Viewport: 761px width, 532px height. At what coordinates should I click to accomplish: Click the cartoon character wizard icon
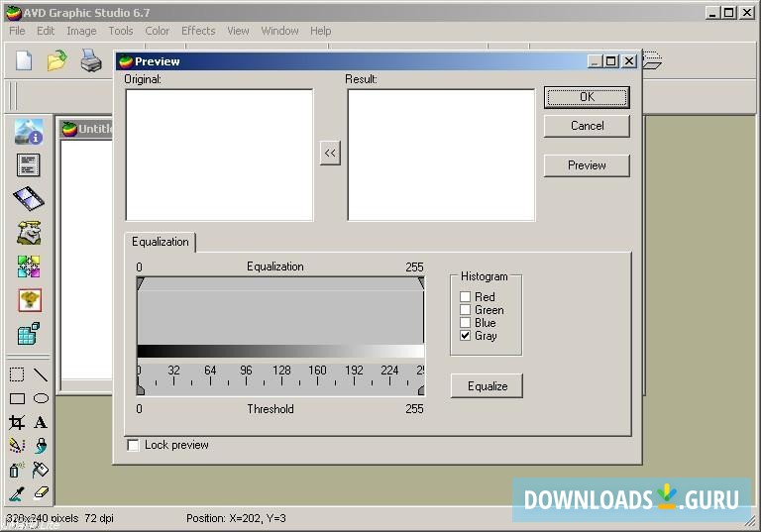(x=29, y=233)
